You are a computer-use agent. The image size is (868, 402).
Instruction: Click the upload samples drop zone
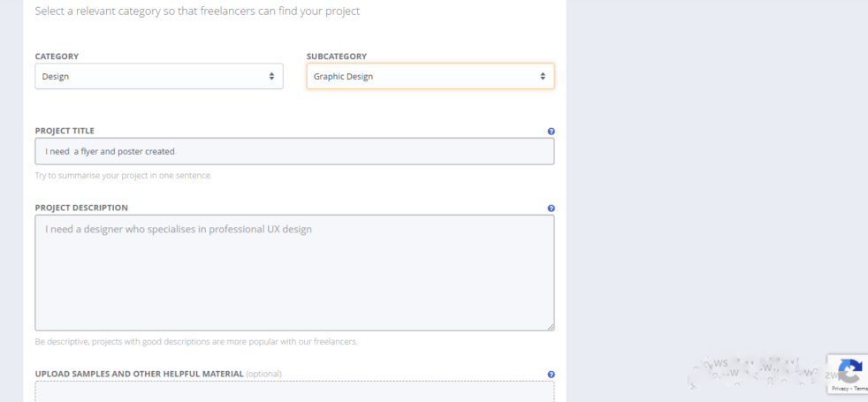(x=294, y=391)
